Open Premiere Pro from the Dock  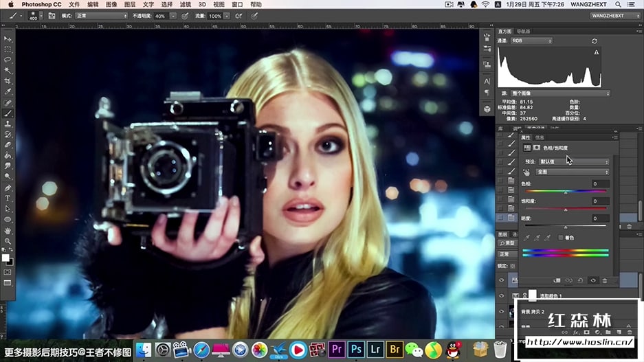337,350
